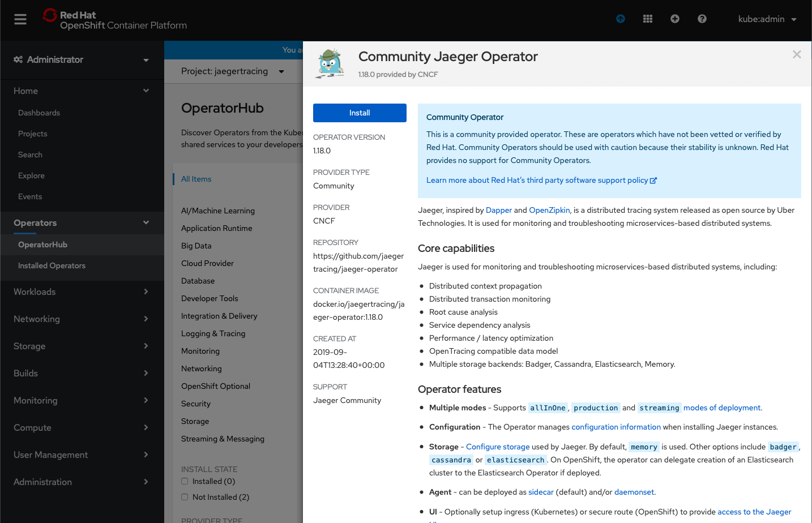Go to Projects in the sidebar
Viewport: 812px width, 523px height.
coord(33,134)
